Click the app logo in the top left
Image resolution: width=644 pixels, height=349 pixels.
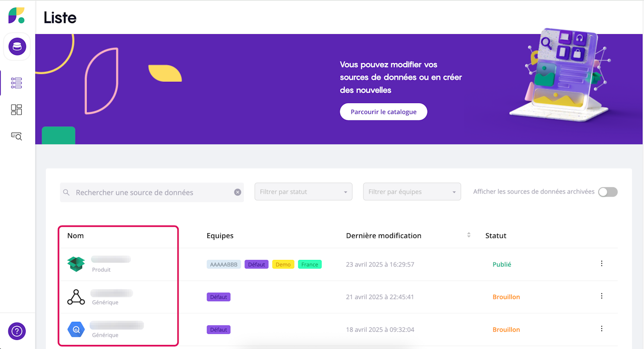[17, 15]
